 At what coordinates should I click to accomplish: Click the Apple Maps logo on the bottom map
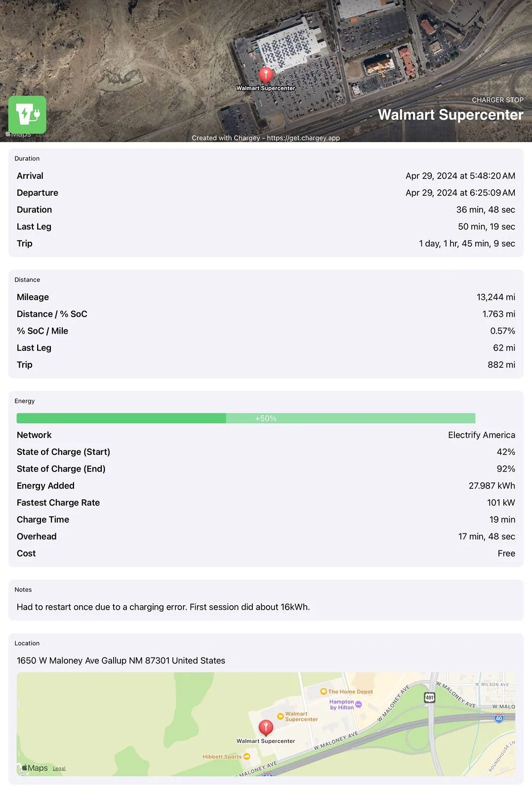pyautogui.click(x=35, y=768)
